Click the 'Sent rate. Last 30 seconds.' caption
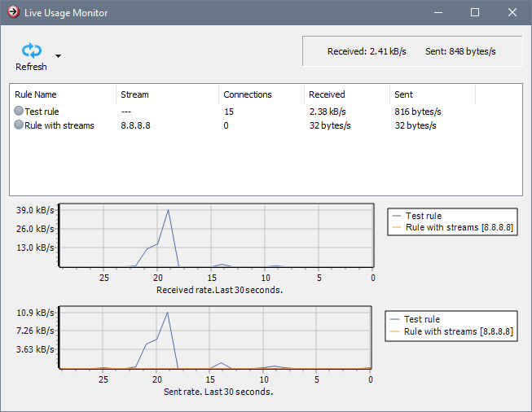 click(218, 392)
